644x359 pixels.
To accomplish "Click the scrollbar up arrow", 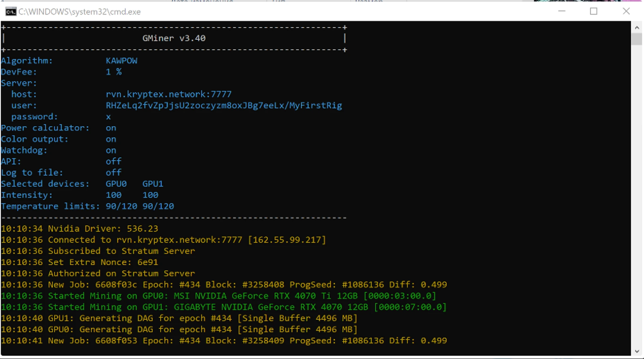I will pos(637,28).
